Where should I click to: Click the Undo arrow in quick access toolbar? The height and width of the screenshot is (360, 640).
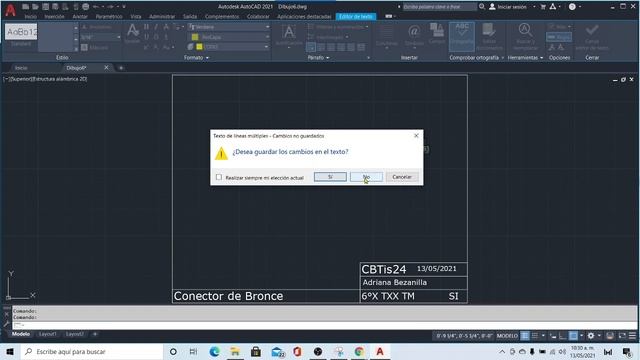(96, 7)
